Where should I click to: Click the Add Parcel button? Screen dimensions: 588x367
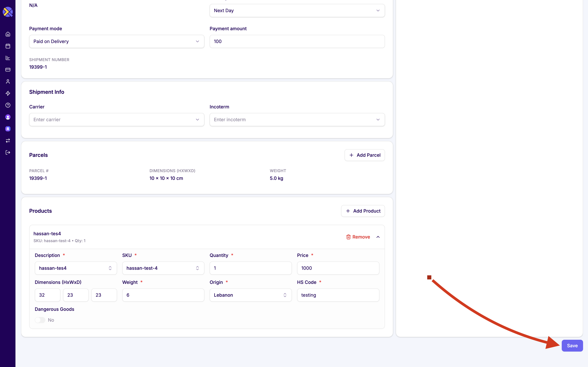[x=364, y=155]
